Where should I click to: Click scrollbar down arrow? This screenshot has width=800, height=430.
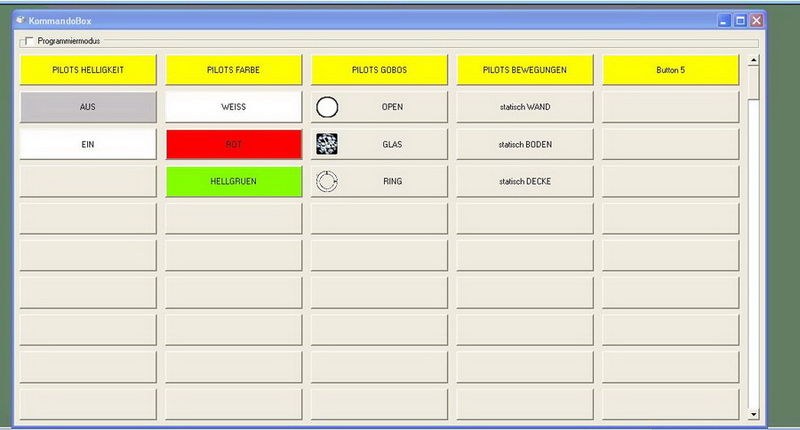[x=753, y=412]
